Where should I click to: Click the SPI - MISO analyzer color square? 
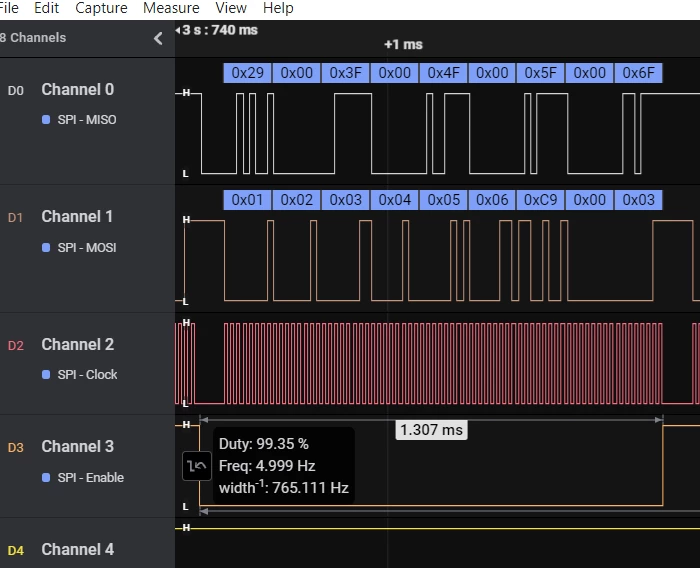[x=46, y=120]
